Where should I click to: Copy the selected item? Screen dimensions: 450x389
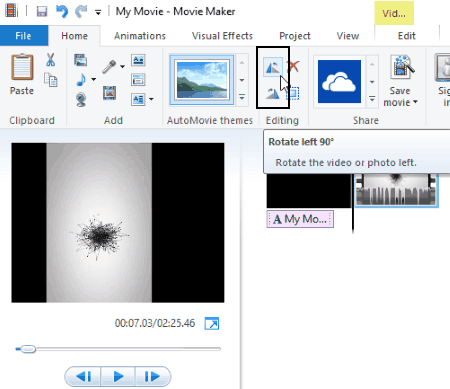point(51,80)
